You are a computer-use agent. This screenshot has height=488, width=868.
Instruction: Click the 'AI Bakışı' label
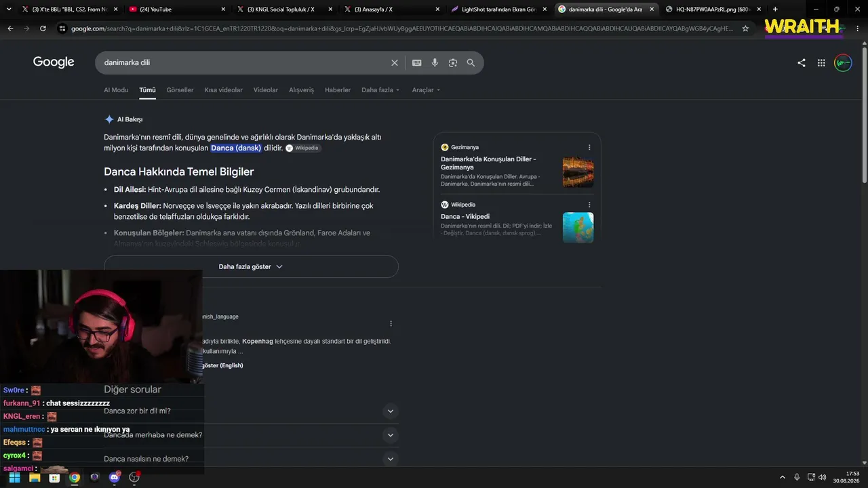pos(130,119)
